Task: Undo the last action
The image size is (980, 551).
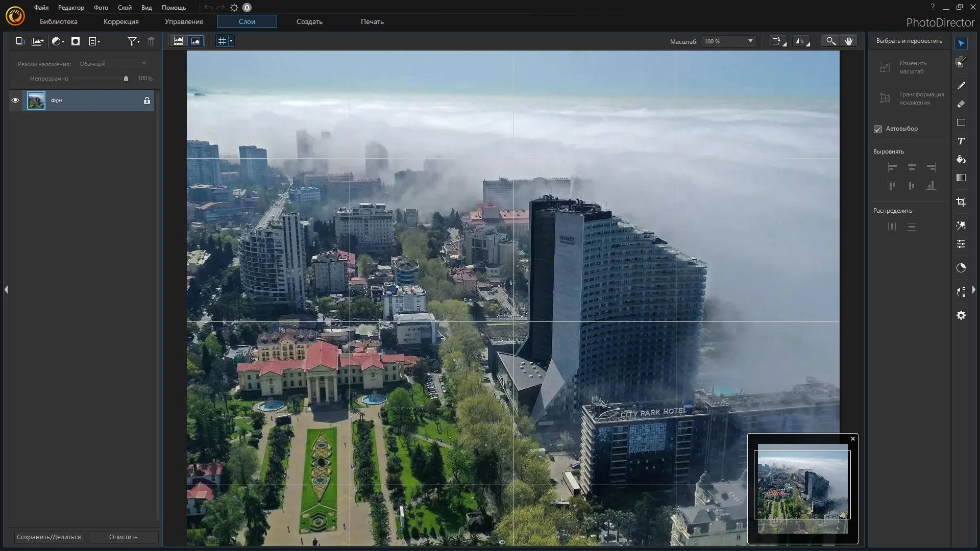Action: (x=208, y=8)
